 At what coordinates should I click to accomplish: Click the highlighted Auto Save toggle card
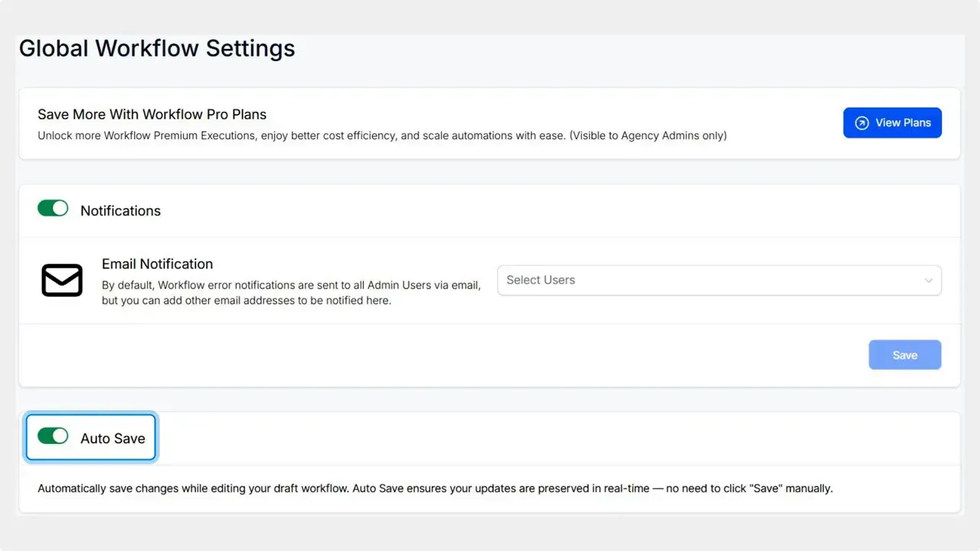coord(90,436)
